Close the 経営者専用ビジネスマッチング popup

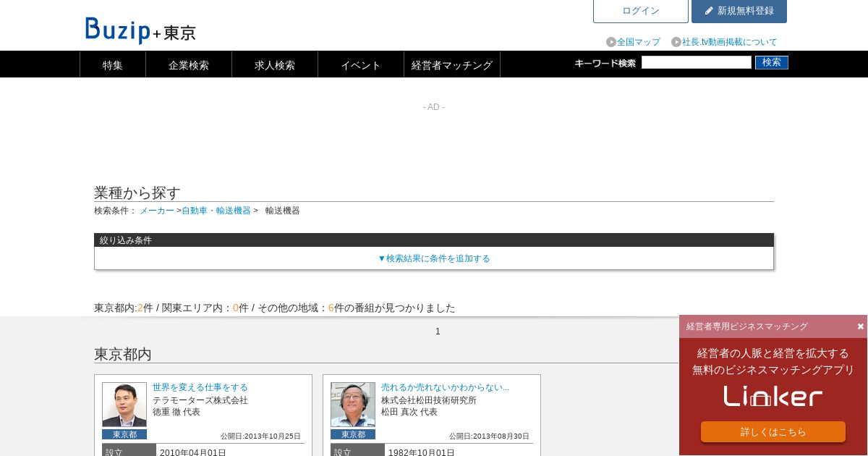point(861,326)
